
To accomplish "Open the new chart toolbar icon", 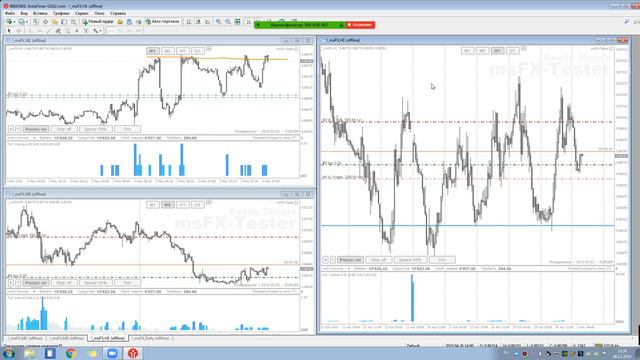I will 9,22.
